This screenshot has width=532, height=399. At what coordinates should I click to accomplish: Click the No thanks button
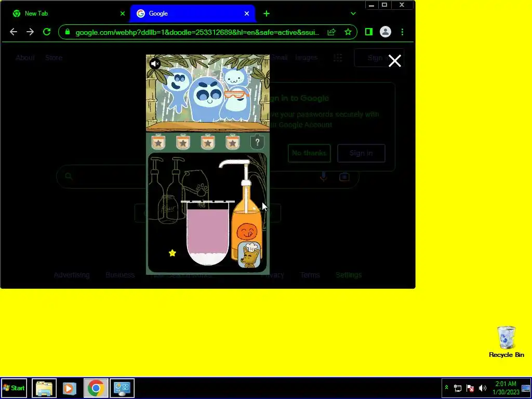(x=309, y=153)
